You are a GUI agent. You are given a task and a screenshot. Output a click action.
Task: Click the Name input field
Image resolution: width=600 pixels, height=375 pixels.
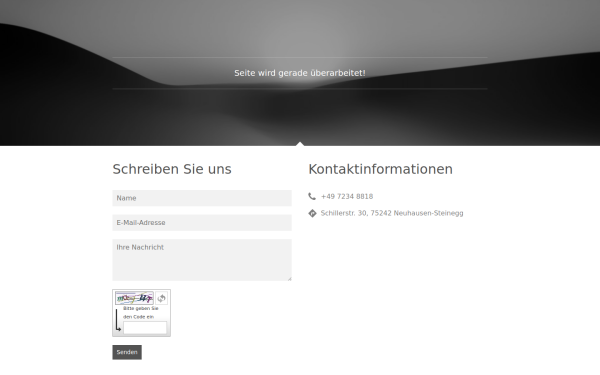(x=202, y=198)
